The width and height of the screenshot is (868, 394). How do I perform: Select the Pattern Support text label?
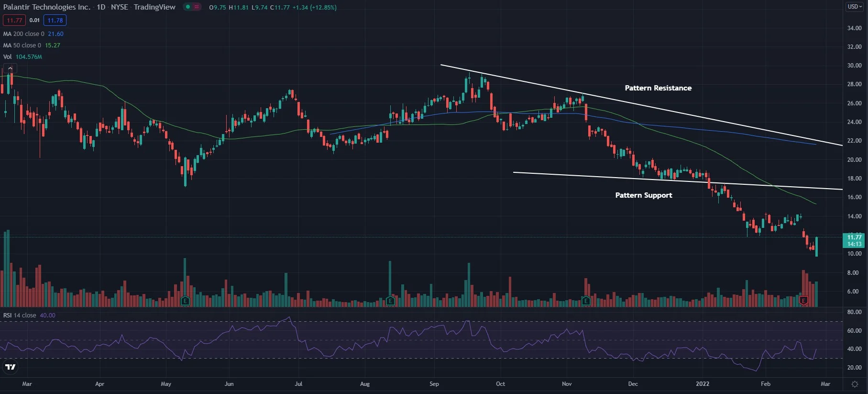644,195
